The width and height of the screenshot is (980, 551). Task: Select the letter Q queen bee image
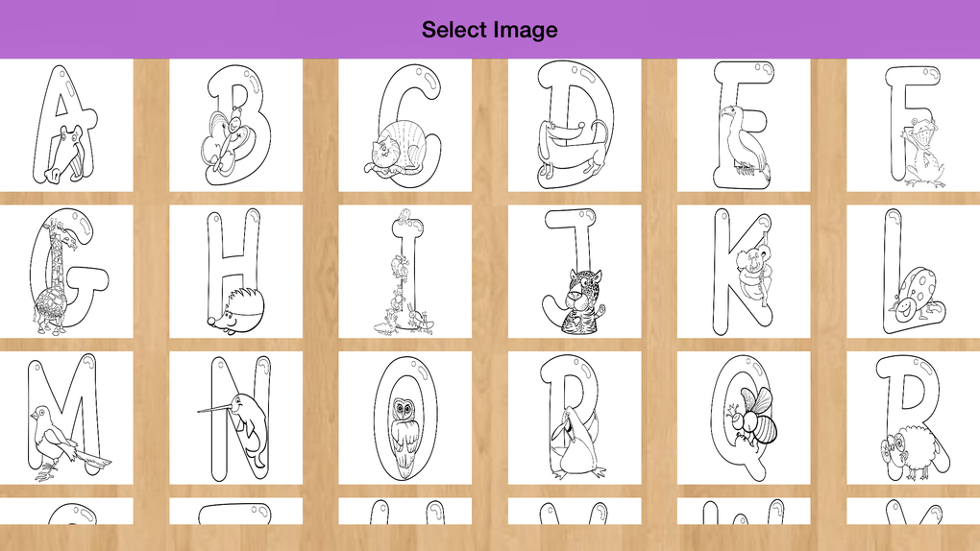coord(744,418)
